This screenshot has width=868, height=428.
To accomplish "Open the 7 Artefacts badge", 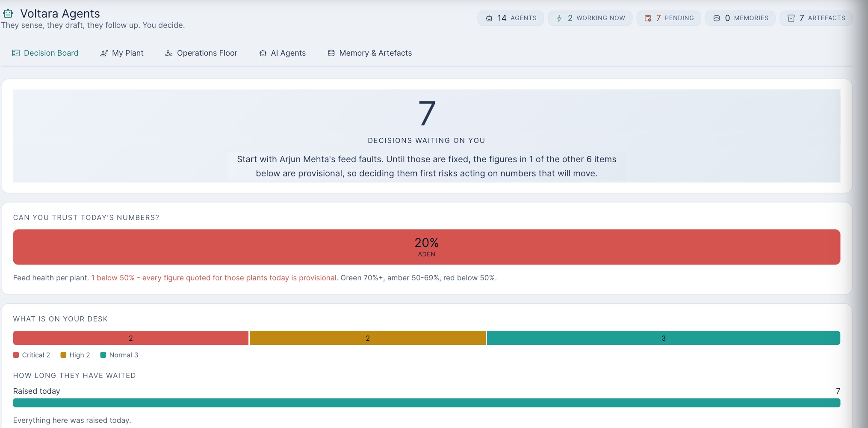I will click(816, 18).
